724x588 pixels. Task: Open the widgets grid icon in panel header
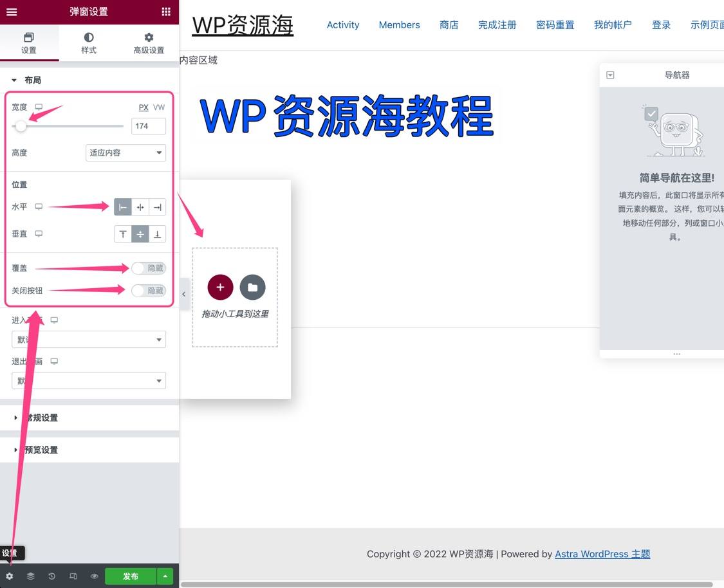[166, 12]
